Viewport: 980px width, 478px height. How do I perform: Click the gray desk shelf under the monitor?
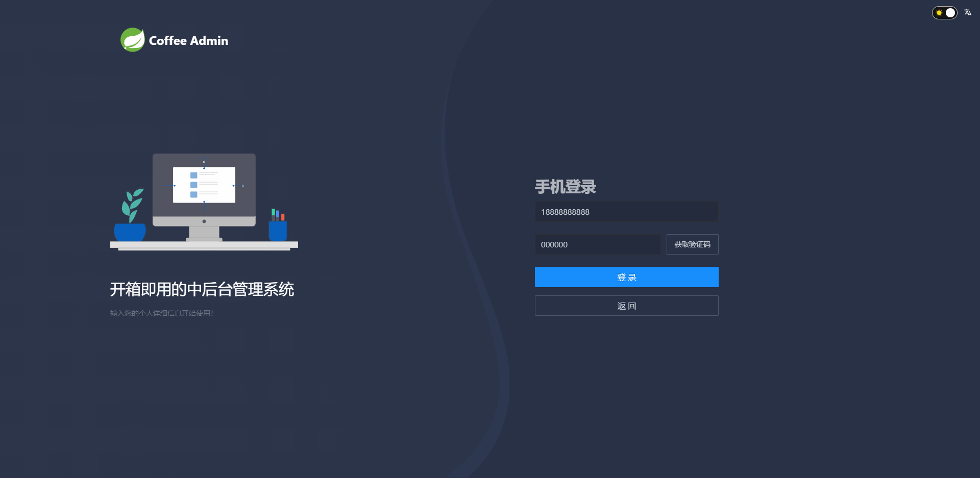pyautogui.click(x=204, y=246)
